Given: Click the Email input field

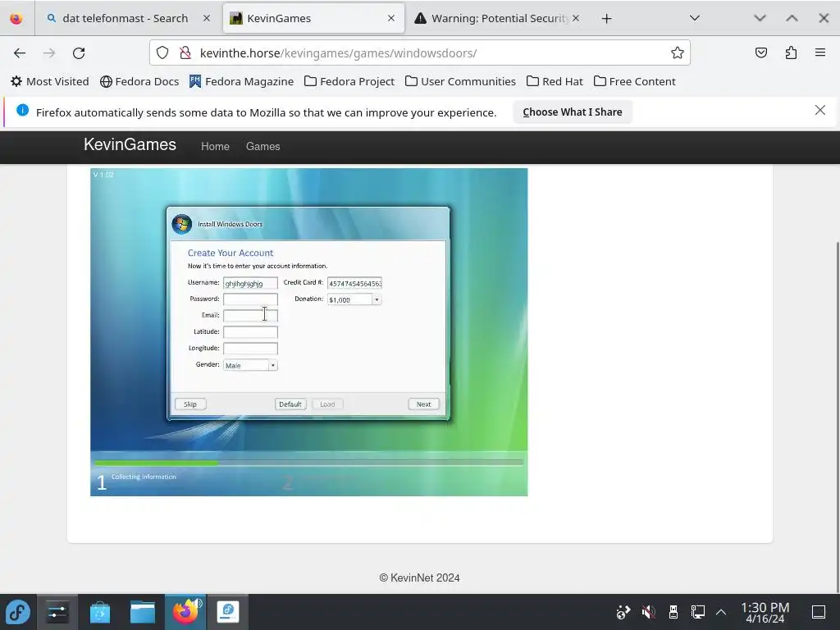Looking at the screenshot, I should coord(250,316).
